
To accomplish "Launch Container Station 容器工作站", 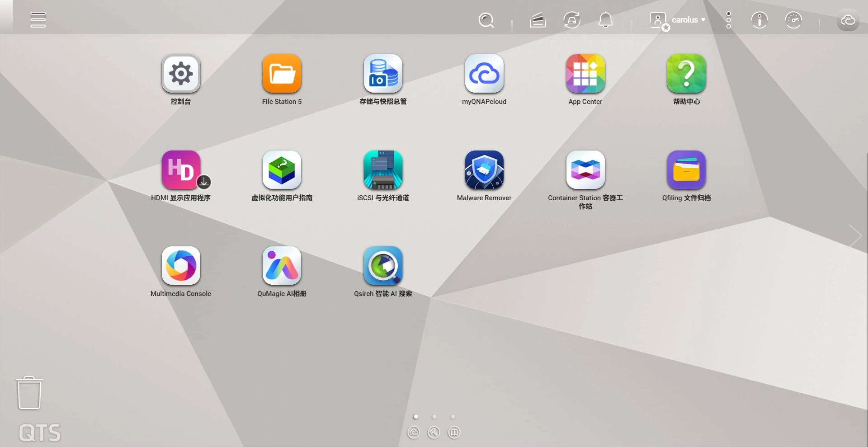I will pos(585,170).
